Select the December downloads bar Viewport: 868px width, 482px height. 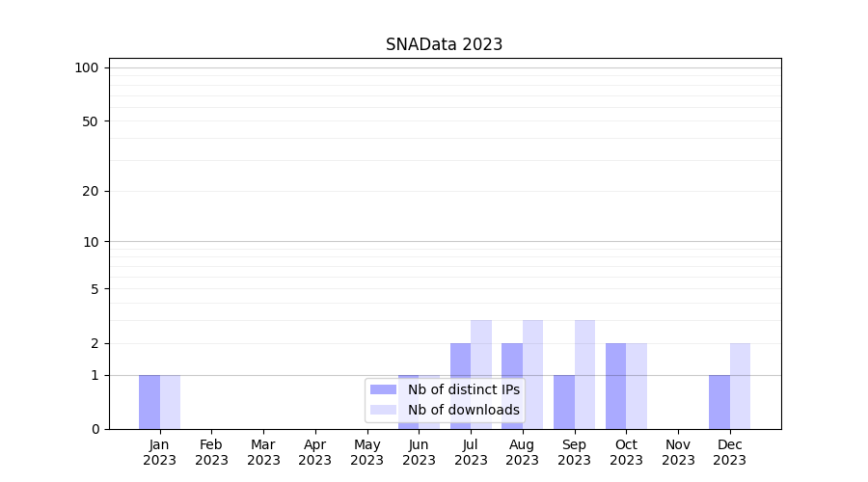740,386
